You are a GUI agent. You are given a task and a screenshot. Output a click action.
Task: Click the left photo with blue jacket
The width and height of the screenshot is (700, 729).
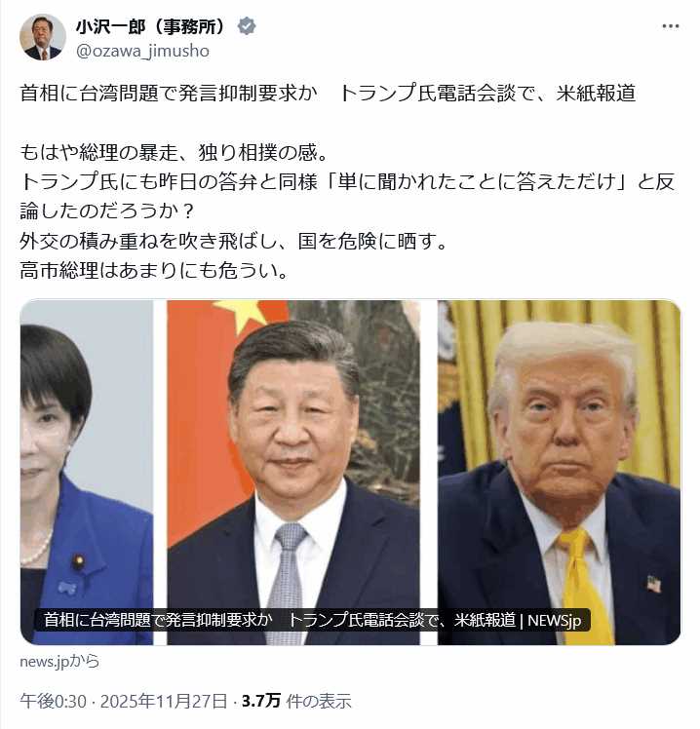point(87,472)
